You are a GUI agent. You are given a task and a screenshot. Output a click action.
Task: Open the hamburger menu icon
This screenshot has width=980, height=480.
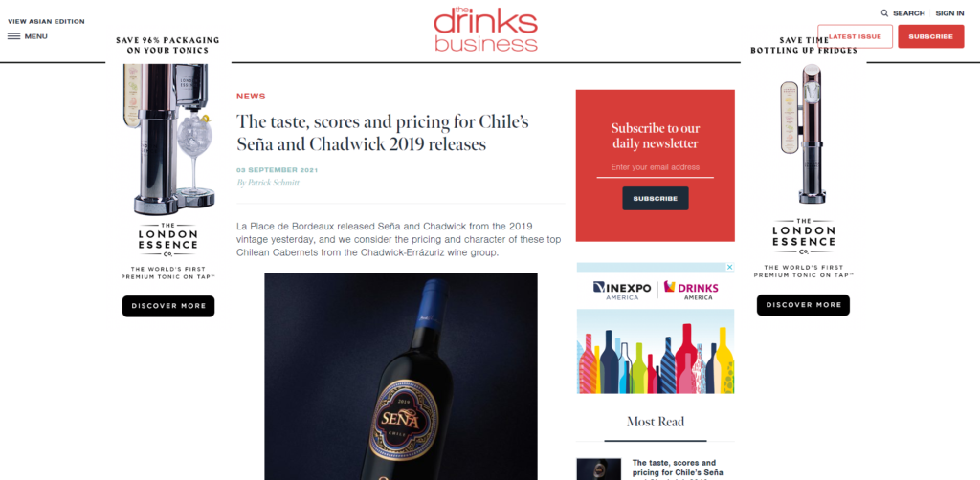(x=13, y=36)
